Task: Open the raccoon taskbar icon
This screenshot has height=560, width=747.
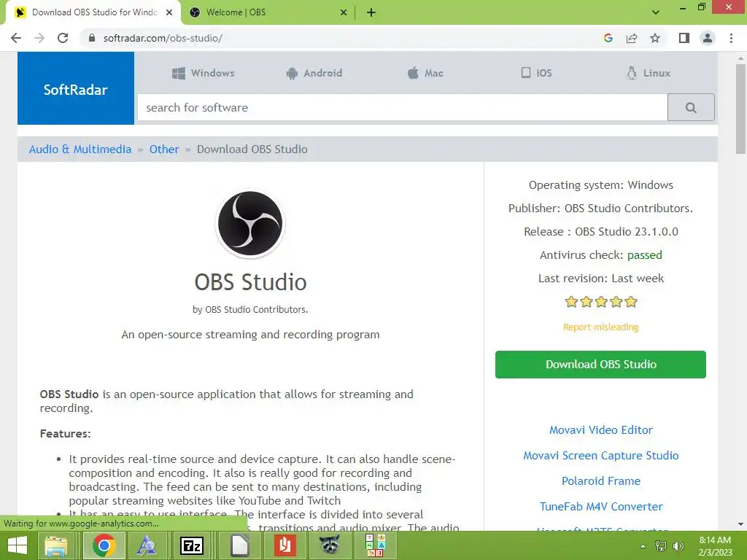Action: pyautogui.click(x=329, y=545)
